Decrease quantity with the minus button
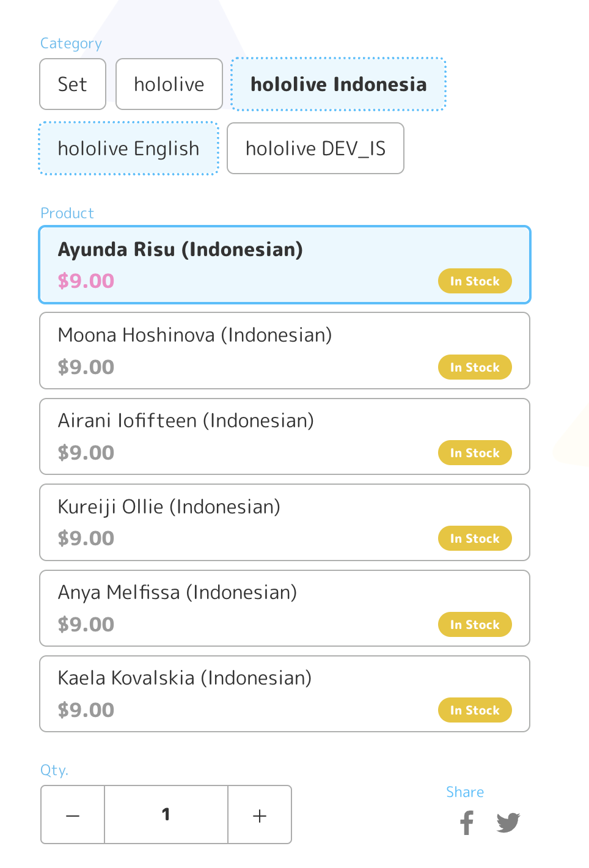The height and width of the screenshot is (868, 589). 73,815
